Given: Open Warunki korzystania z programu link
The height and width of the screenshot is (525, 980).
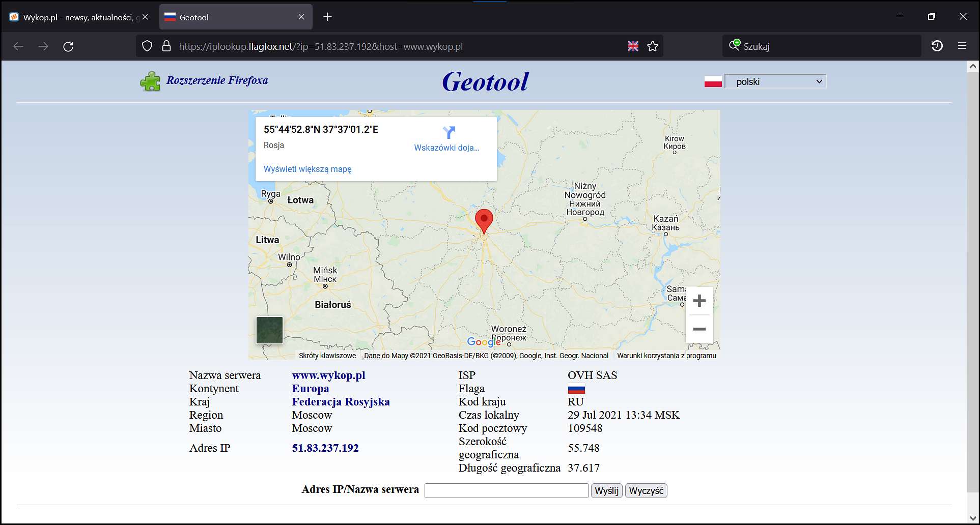Looking at the screenshot, I should point(666,356).
